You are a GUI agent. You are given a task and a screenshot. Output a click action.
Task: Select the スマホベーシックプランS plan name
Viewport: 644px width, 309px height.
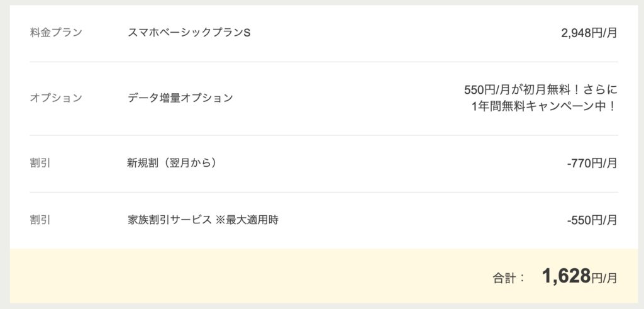[189, 33]
